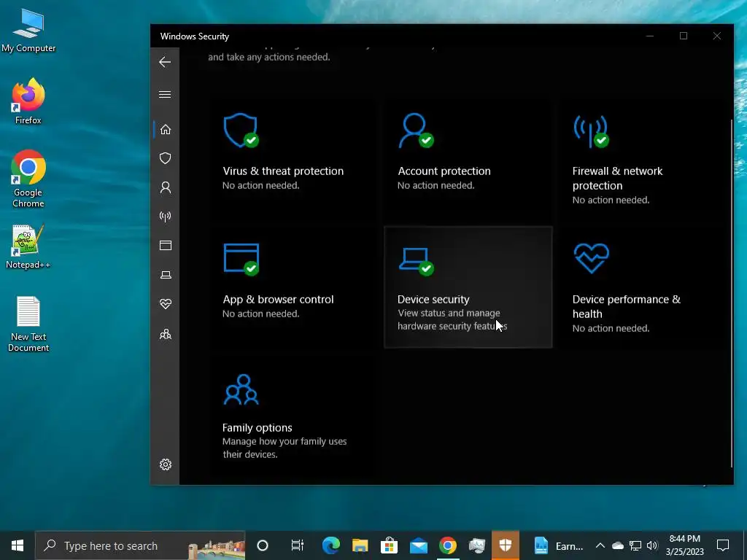Viewport: 747px width, 560px height.
Task: Open Device performance heart icon in sidebar
Action: 166,304
